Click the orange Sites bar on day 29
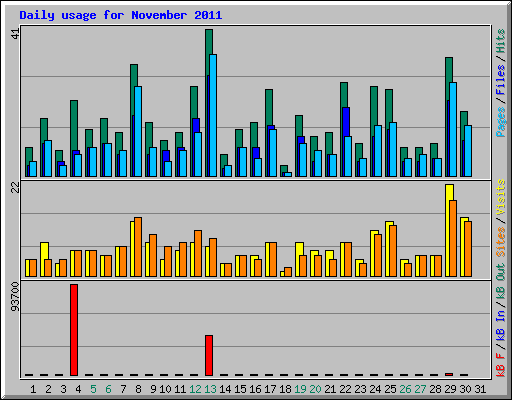The height and width of the screenshot is (400, 512). click(453, 238)
